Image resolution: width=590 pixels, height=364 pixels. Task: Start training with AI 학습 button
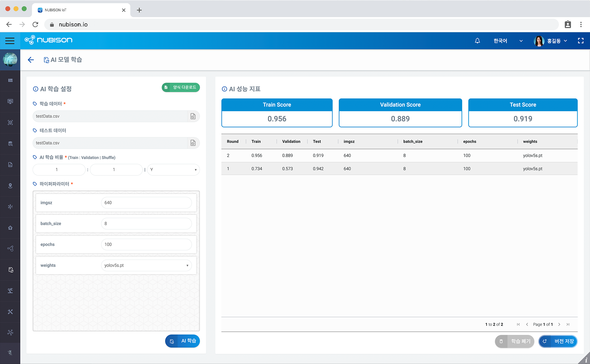[x=183, y=341]
